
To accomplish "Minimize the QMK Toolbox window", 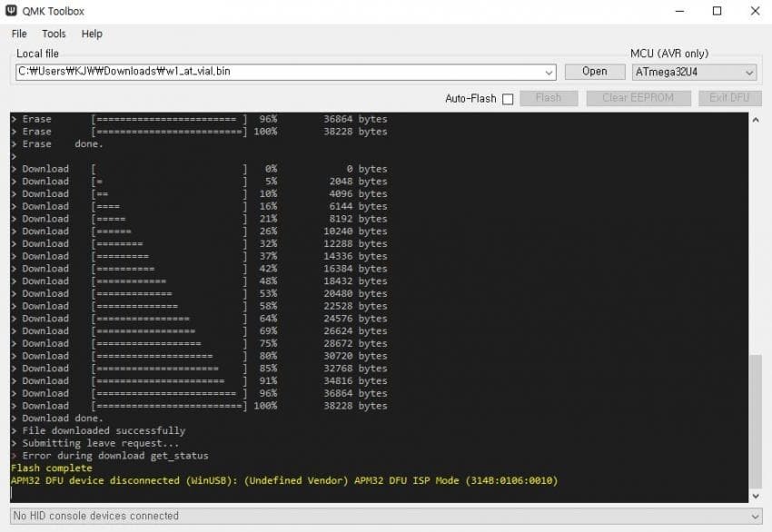I will [680, 11].
